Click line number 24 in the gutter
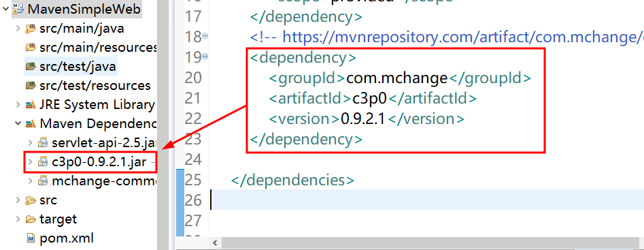 (193, 159)
